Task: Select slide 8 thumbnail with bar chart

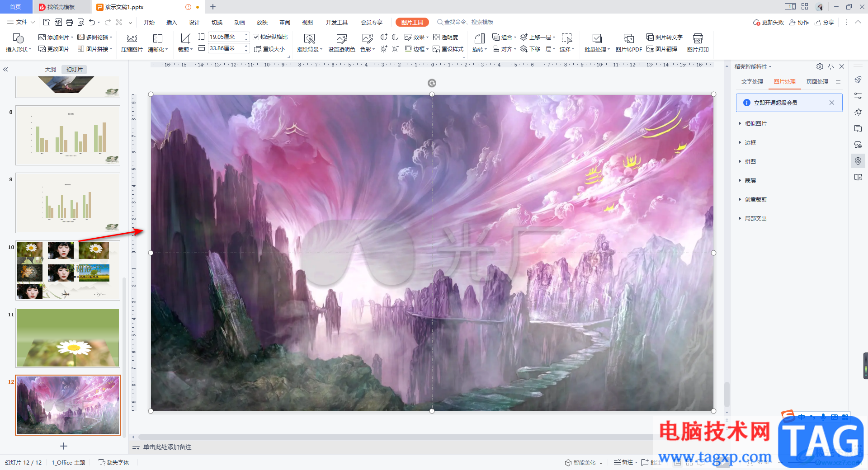Action: (x=68, y=136)
